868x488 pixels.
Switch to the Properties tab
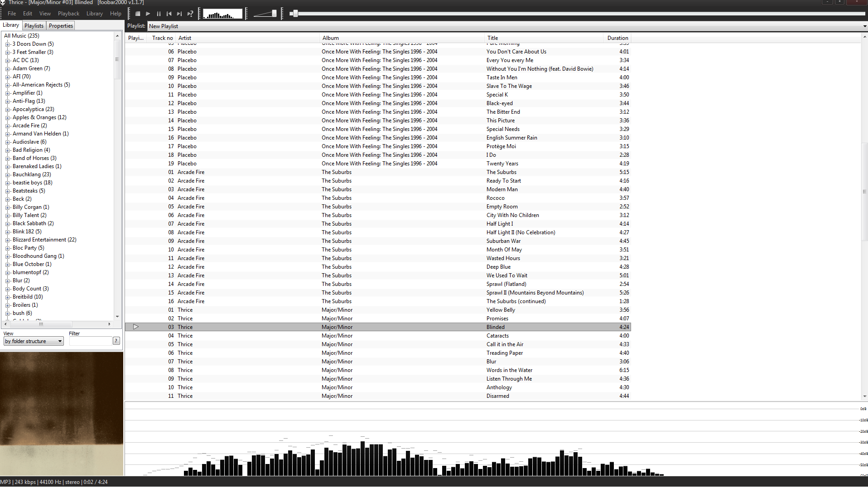61,26
